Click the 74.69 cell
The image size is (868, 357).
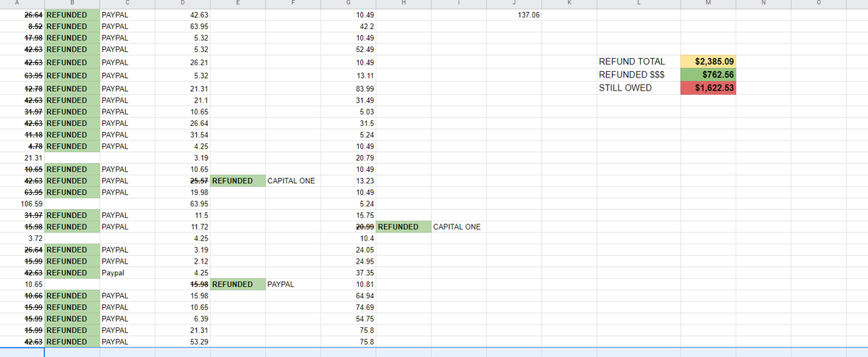pos(348,308)
